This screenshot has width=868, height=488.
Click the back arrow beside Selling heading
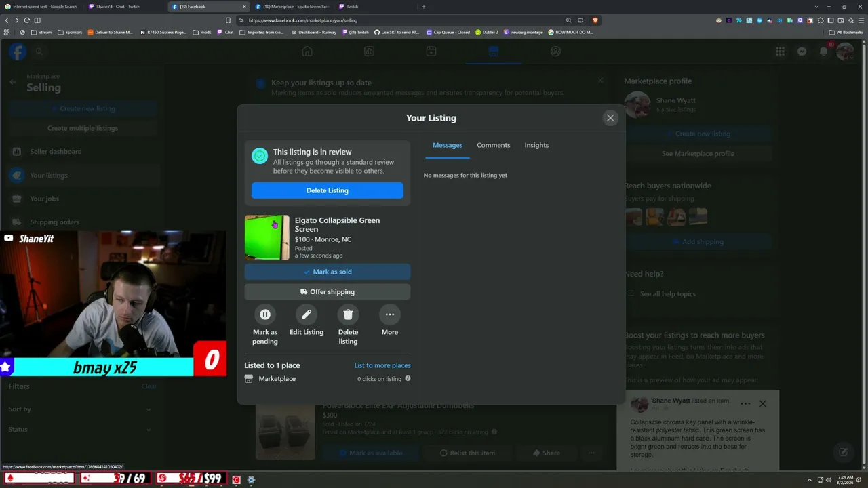click(x=13, y=82)
